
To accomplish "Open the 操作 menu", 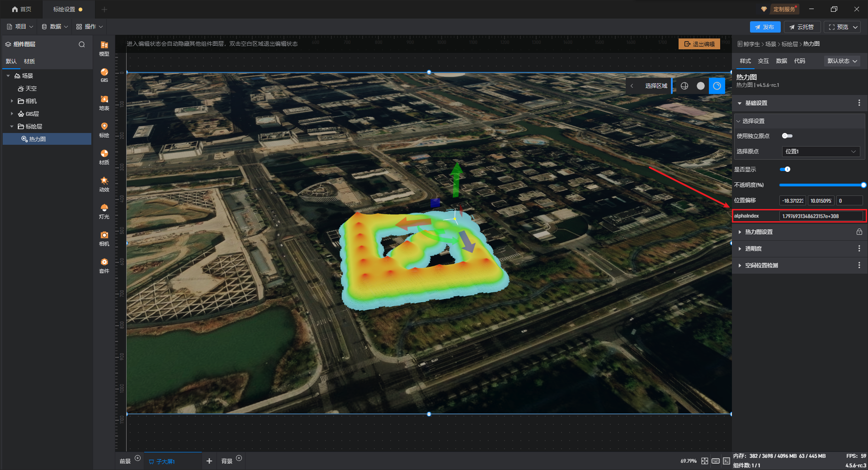I will [x=90, y=27].
